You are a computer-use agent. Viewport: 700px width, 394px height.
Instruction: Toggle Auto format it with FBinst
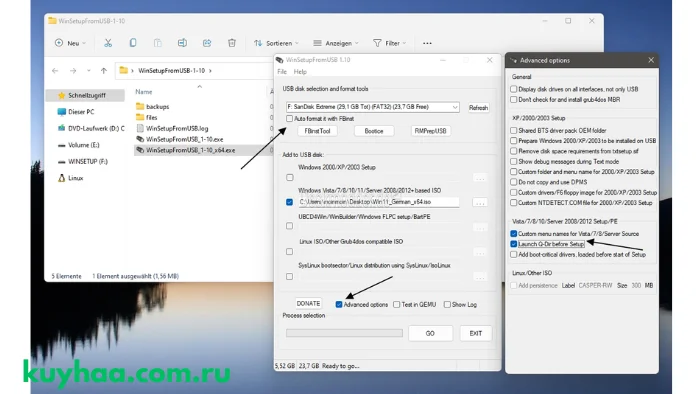(x=289, y=119)
